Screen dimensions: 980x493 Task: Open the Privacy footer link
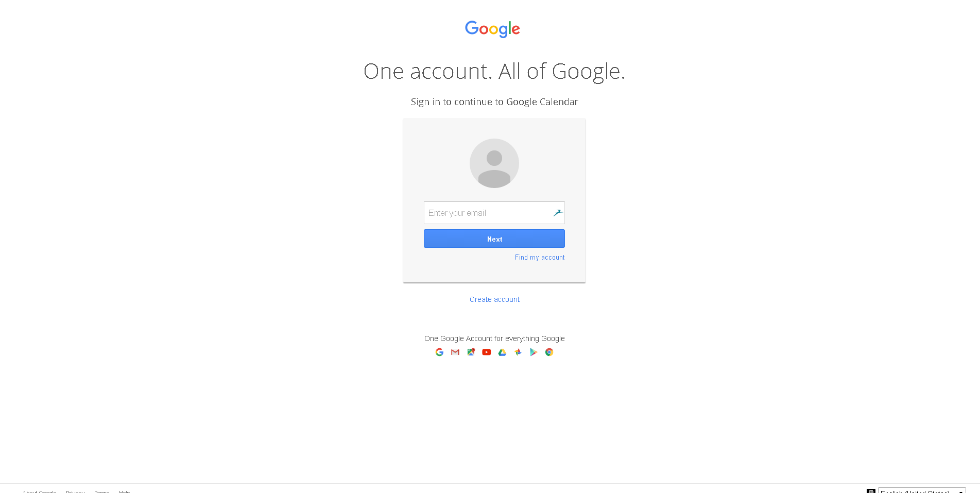point(75,491)
